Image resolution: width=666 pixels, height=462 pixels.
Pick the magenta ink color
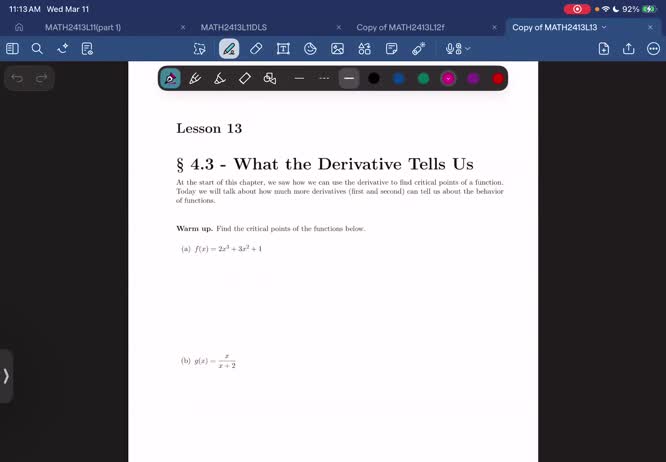pyautogui.click(x=448, y=79)
